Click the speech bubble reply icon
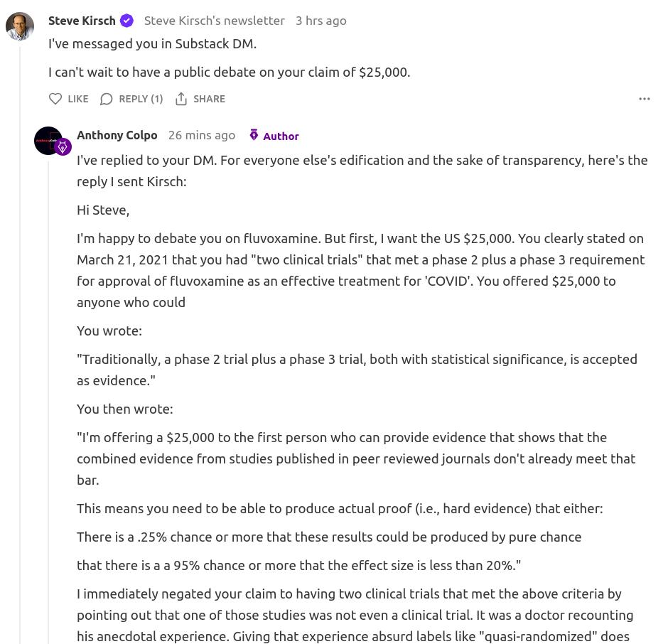 (x=107, y=99)
